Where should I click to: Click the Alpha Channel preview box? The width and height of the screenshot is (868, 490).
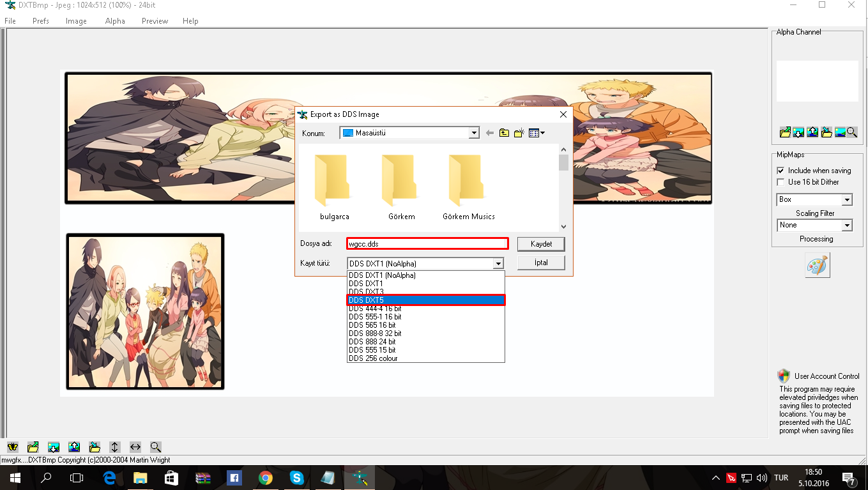818,81
